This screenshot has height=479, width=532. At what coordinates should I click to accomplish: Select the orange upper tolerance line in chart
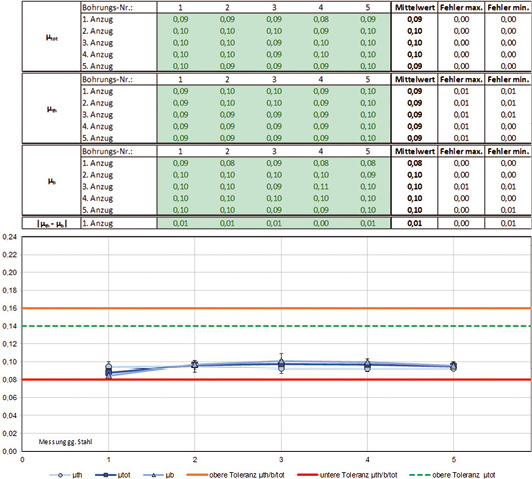[276, 308]
